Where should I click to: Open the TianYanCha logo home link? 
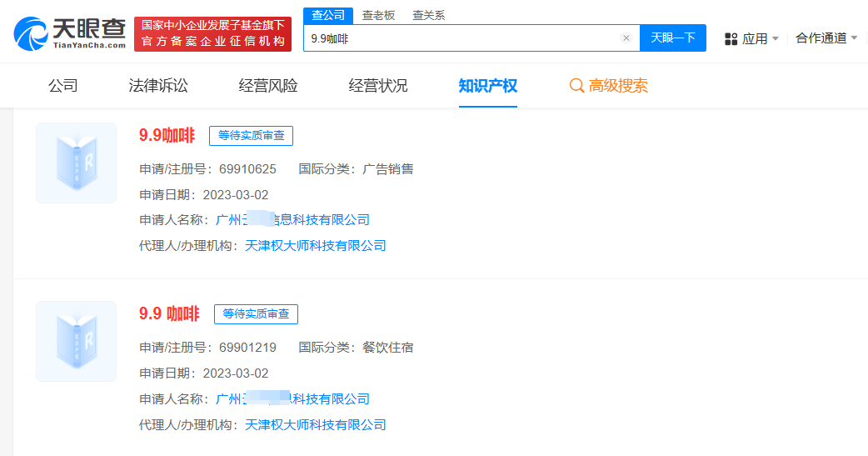coord(70,34)
